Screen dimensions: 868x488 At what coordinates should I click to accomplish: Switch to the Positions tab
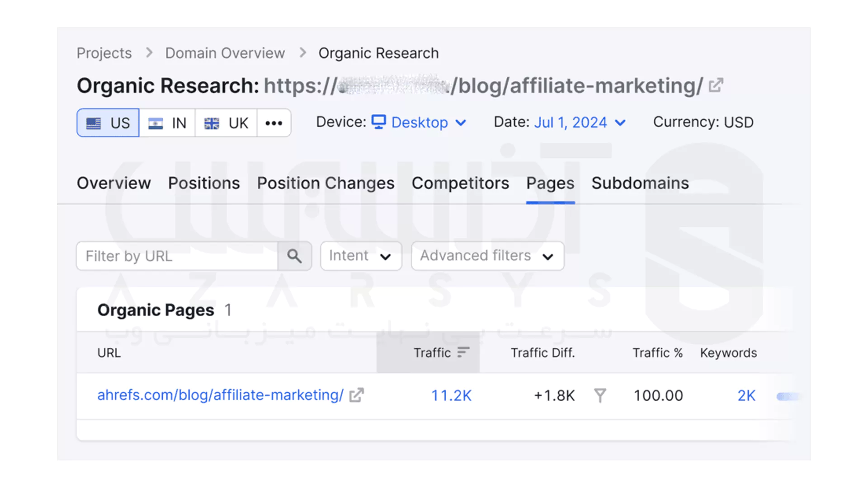coord(204,183)
